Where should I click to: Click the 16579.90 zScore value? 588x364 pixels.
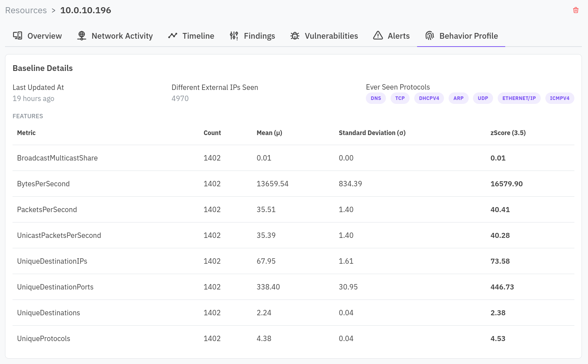pos(507,184)
